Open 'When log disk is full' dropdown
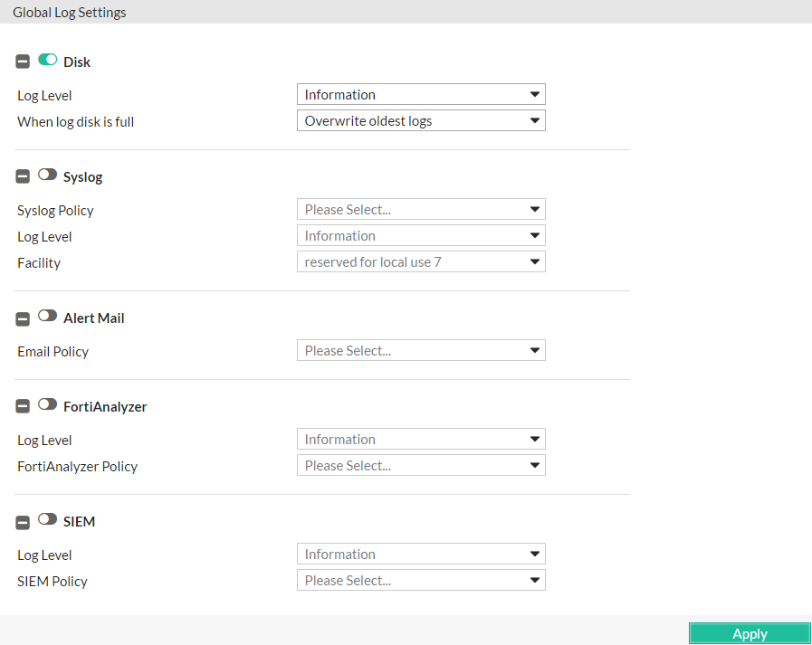Screen dimensions: 812x645 click(x=421, y=120)
